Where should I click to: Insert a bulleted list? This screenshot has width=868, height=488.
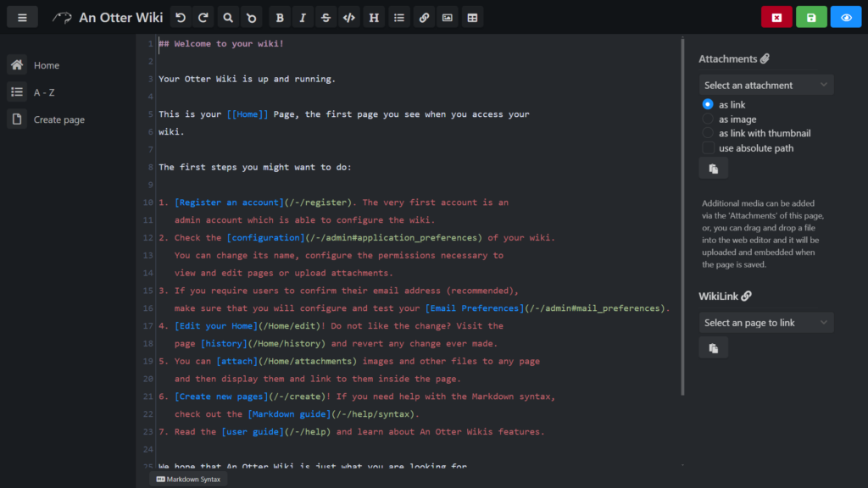(399, 18)
